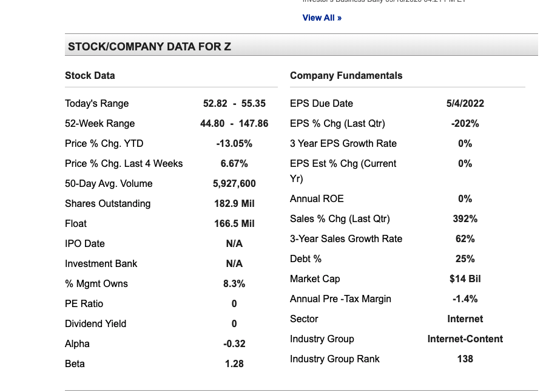This screenshot has width=546, height=392.
Task: Select the 0% value for Annual ROE
Action: point(465,198)
